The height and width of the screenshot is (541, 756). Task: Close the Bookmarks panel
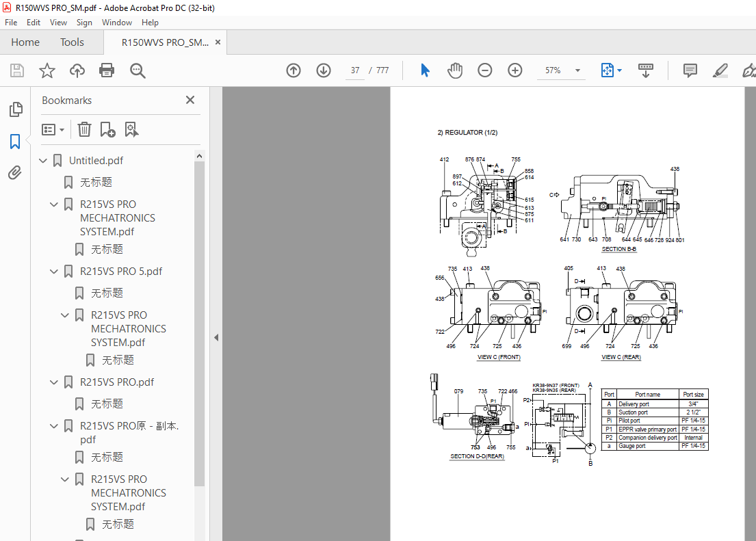tap(190, 100)
